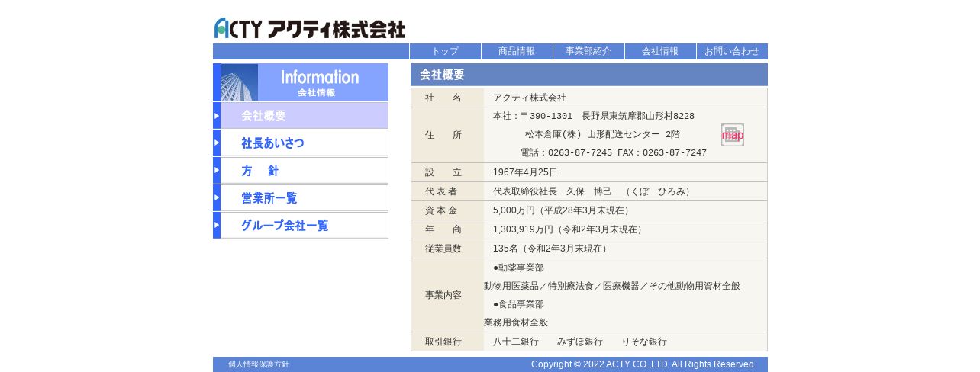Click the copyright notice in footer
This screenshot has height=372, width=980.
point(643,364)
